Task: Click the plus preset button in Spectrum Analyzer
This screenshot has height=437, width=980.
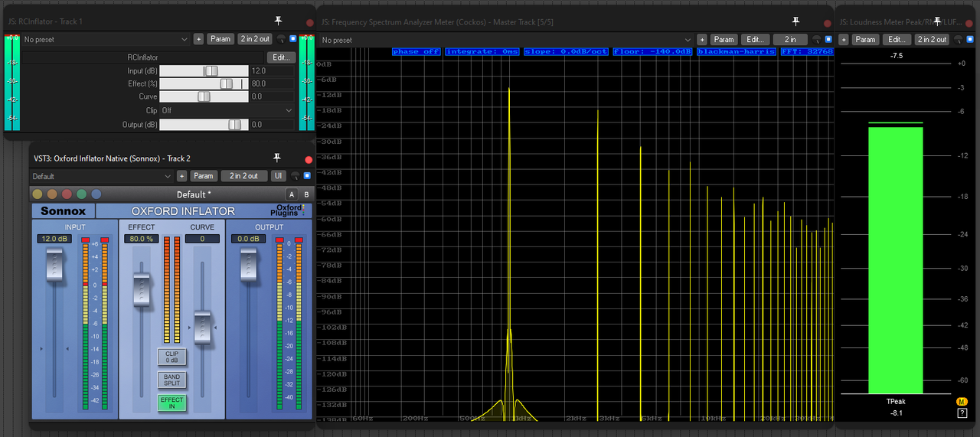Action: point(702,39)
